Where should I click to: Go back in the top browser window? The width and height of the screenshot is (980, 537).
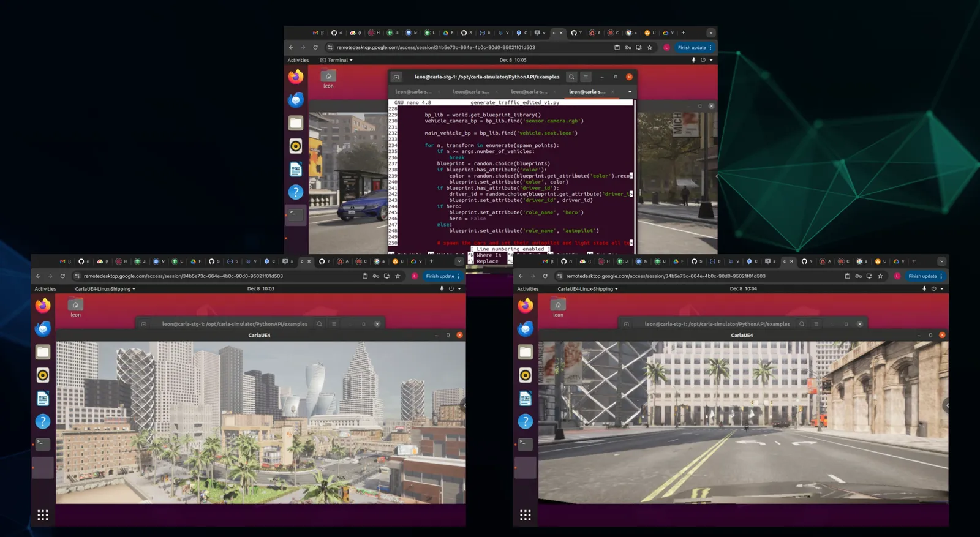[291, 47]
